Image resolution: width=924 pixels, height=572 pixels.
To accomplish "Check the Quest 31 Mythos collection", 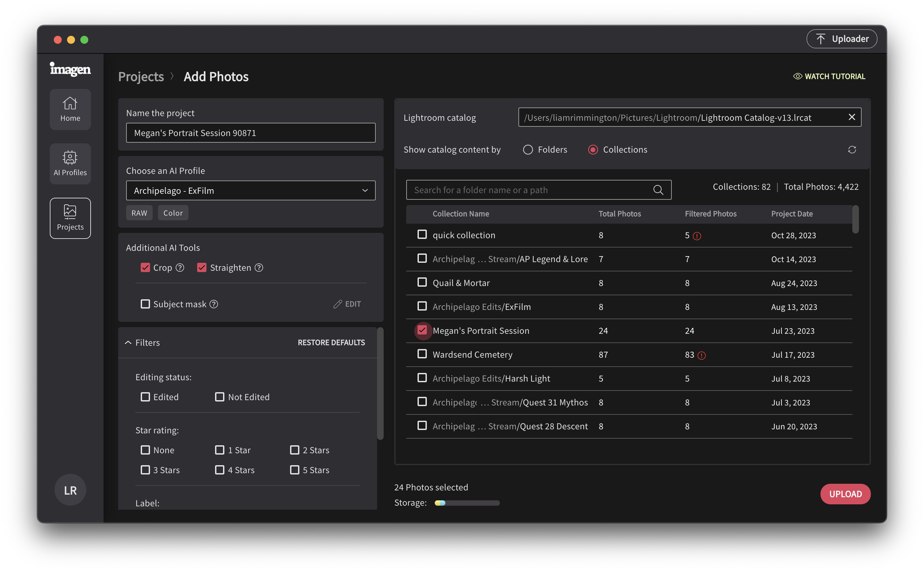I will [422, 402].
